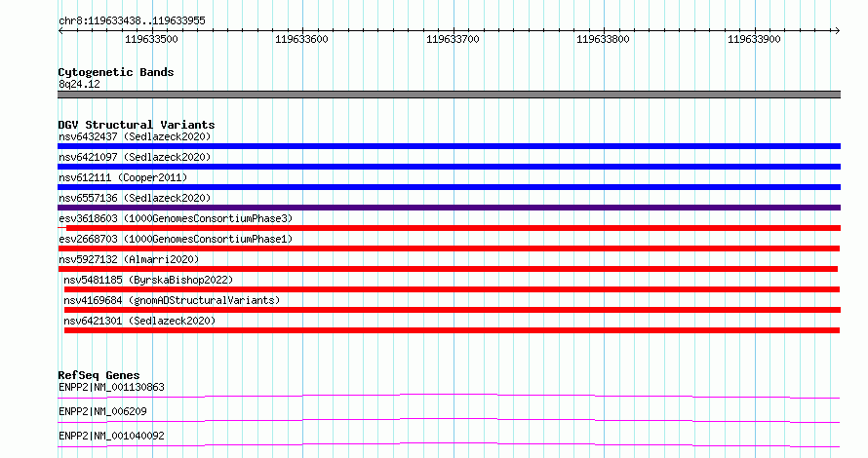868x458 pixels.
Task: Open gene label ENPP2|NM_001130863
Action: [x=111, y=387]
